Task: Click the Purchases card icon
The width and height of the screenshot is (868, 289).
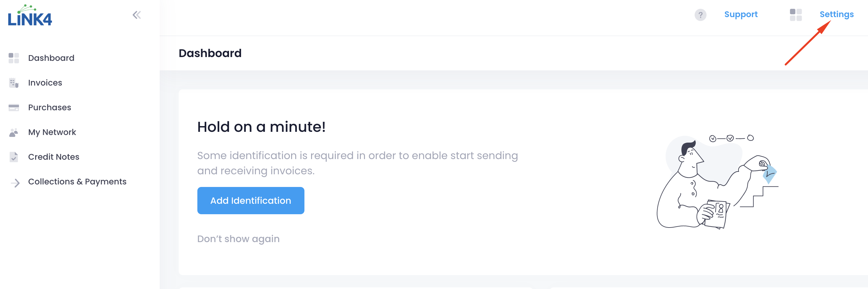Action: tap(14, 107)
